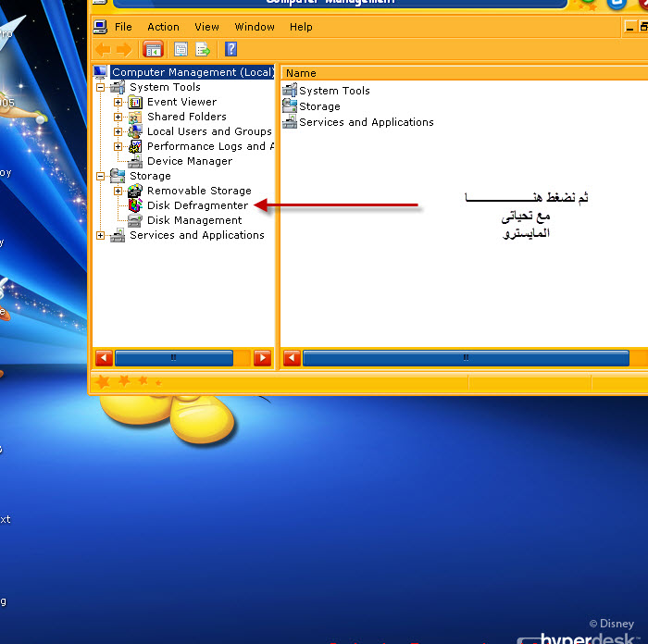The height and width of the screenshot is (644, 648).
Task: Select System Tools label in right pane
Action: [334, 91]
